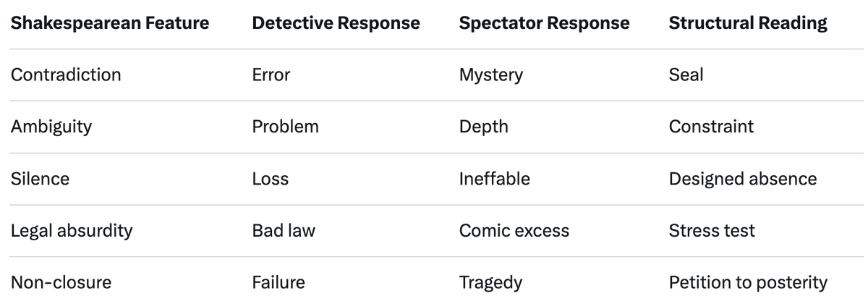868x304 pixels.
Task: Select the Non-closure cell
Action: [x=61, y=282]
